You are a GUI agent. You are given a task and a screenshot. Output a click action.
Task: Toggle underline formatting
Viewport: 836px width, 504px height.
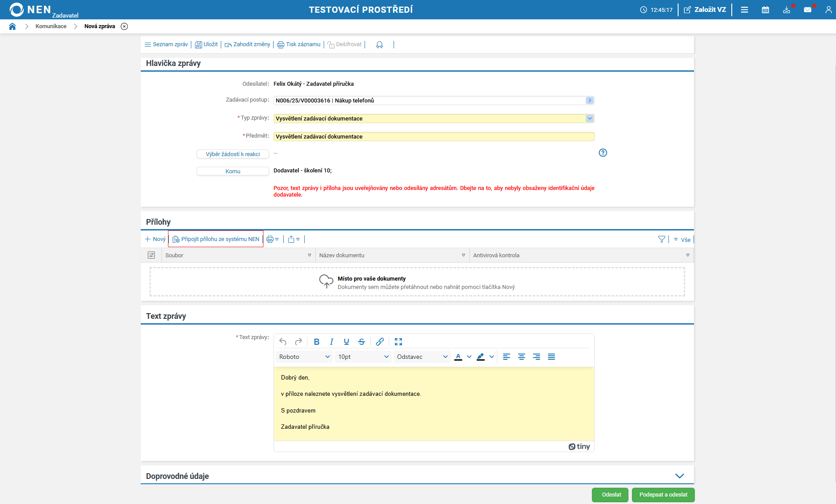[x=347, y=342]
